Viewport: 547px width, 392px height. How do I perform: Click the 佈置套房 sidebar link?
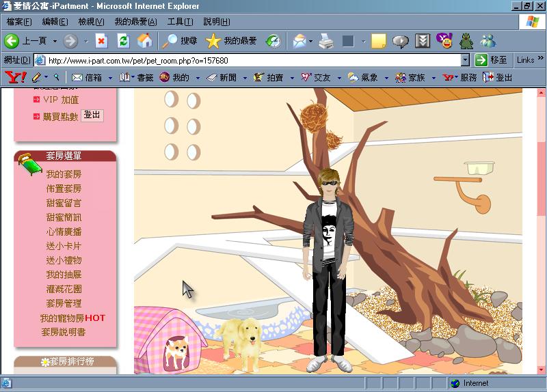(x=64, y=188)
